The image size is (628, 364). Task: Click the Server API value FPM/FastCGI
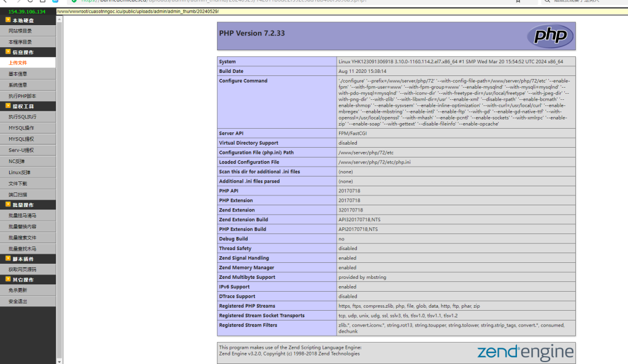[x=353, y=133]
